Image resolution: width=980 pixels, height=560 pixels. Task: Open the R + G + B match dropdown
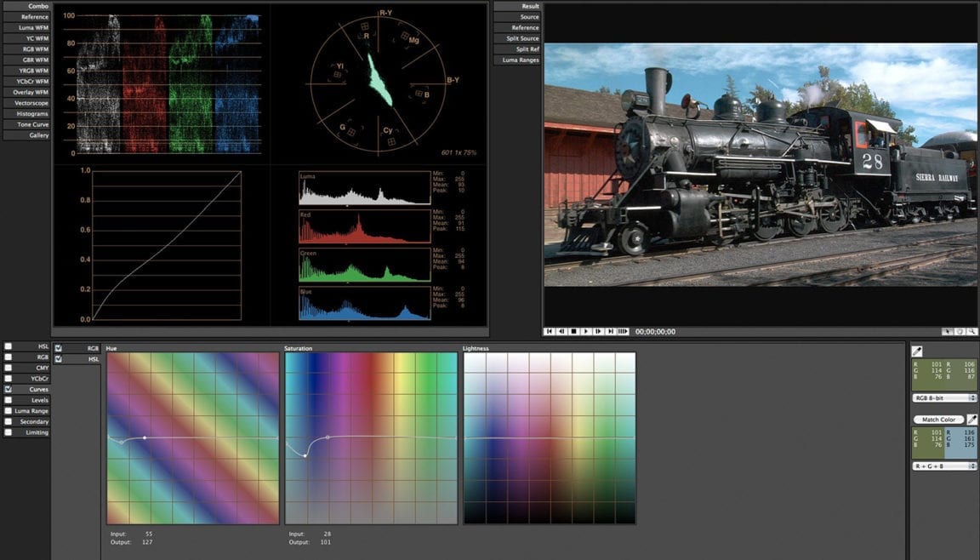(944, 466)
